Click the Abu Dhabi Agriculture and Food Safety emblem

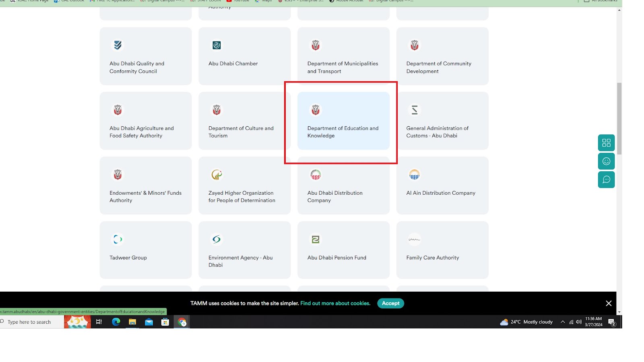click(x=118, y=110)
